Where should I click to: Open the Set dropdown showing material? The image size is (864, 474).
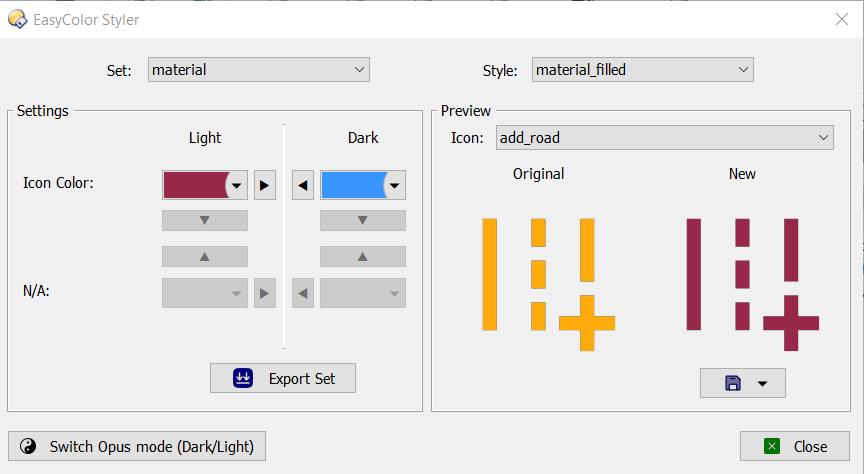point(258,69)
